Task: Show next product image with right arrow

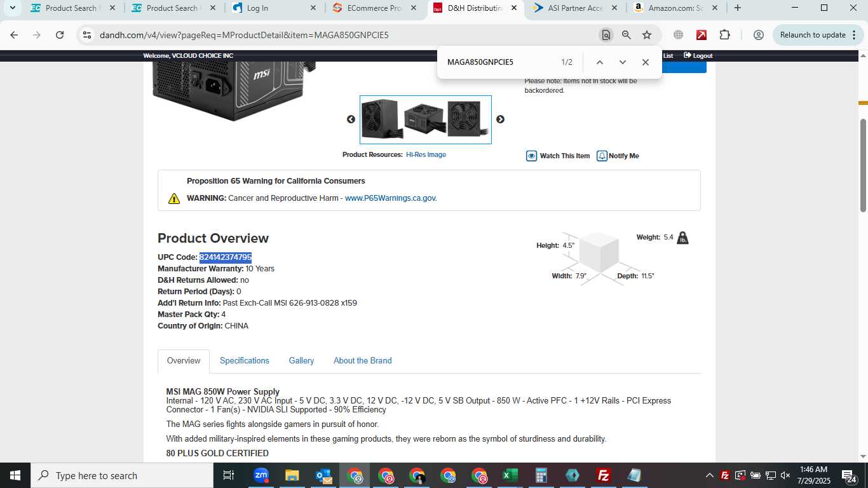Action: point(500,119)
